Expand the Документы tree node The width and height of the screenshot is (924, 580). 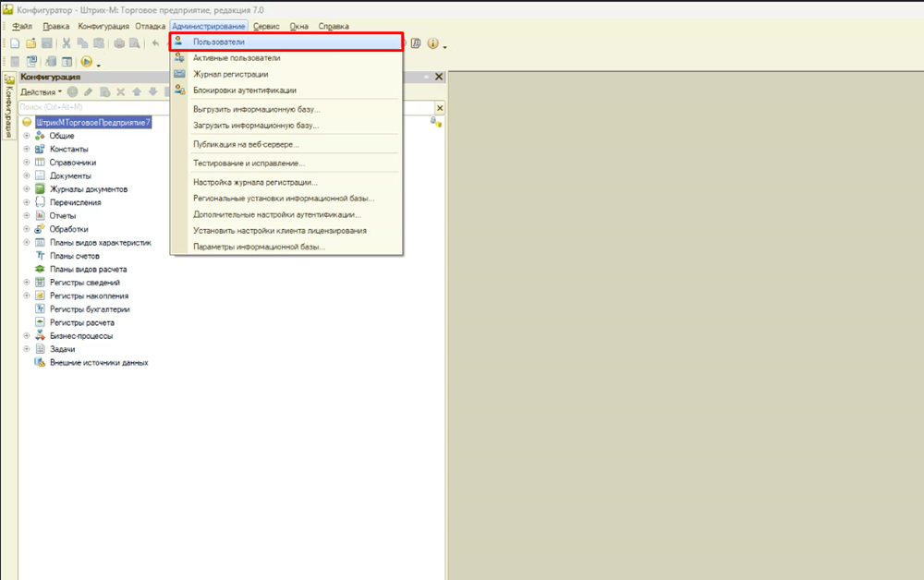[x=27, y=175]
